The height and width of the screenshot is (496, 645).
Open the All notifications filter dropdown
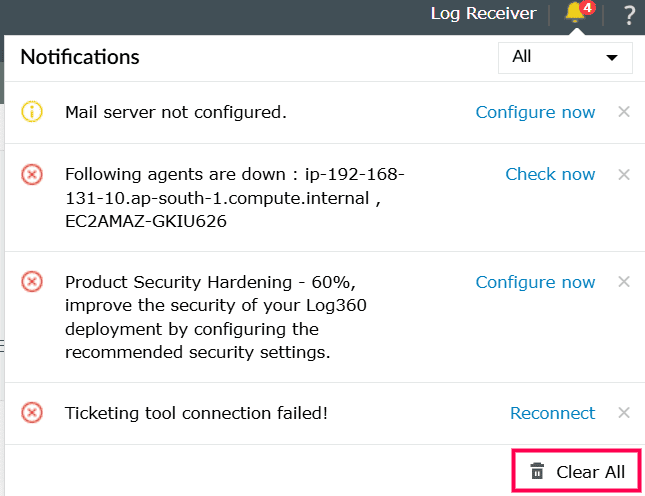[565, 57]
